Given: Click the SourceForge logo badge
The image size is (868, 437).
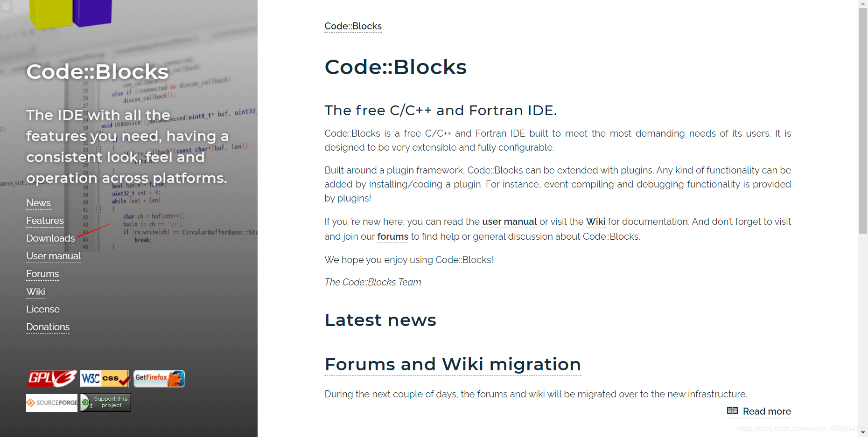Looking at the screenshot, I should click(x=52, y=402).
